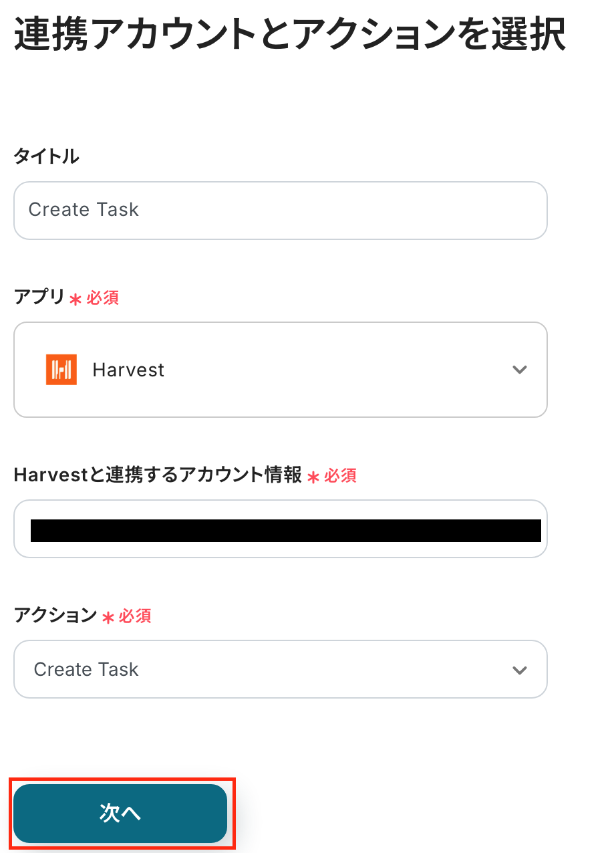Click red asterisk beside アカウント情報 label

coord(313,477)
